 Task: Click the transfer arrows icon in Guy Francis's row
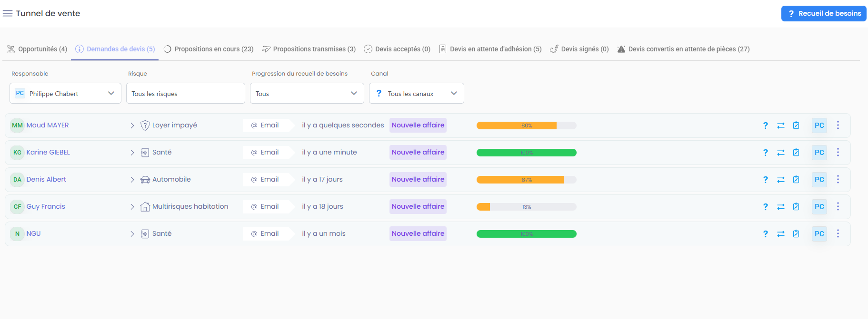click(781, 207)
